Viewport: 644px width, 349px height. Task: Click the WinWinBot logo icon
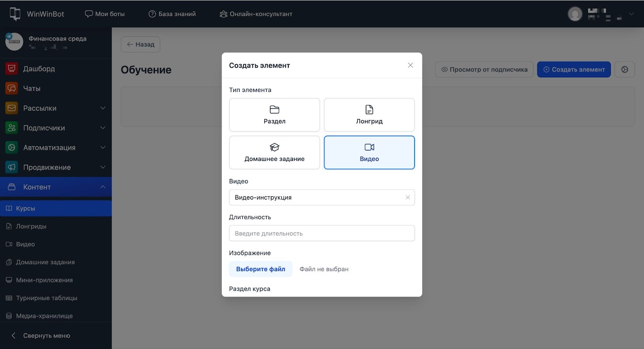point(15,14)
